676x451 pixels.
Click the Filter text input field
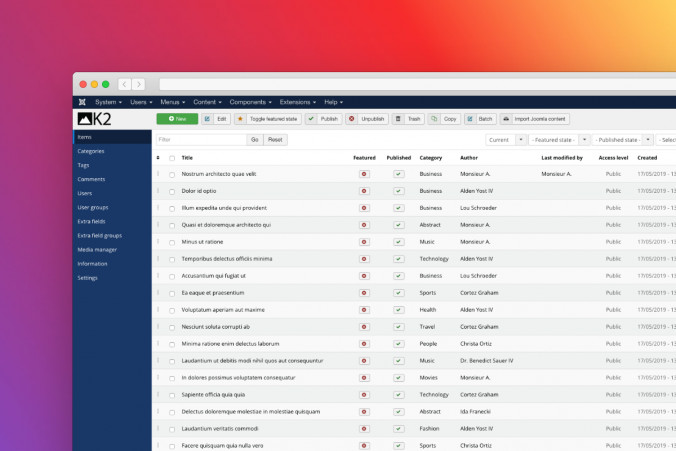pos(201,140)
